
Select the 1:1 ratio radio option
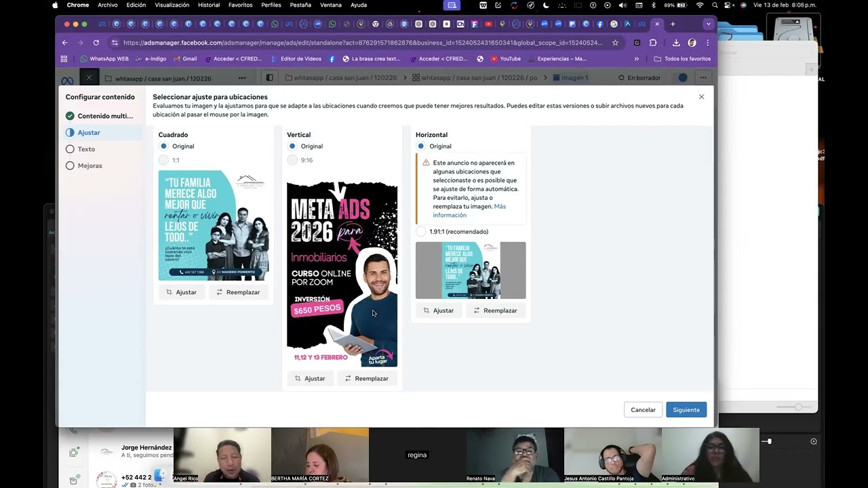163,160
